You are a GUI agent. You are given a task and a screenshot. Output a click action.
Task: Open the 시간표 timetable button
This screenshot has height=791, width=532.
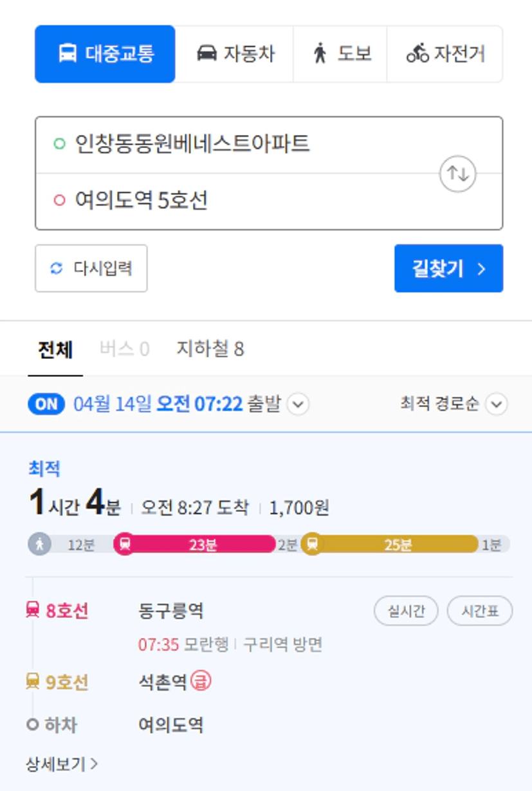(480, 610)
